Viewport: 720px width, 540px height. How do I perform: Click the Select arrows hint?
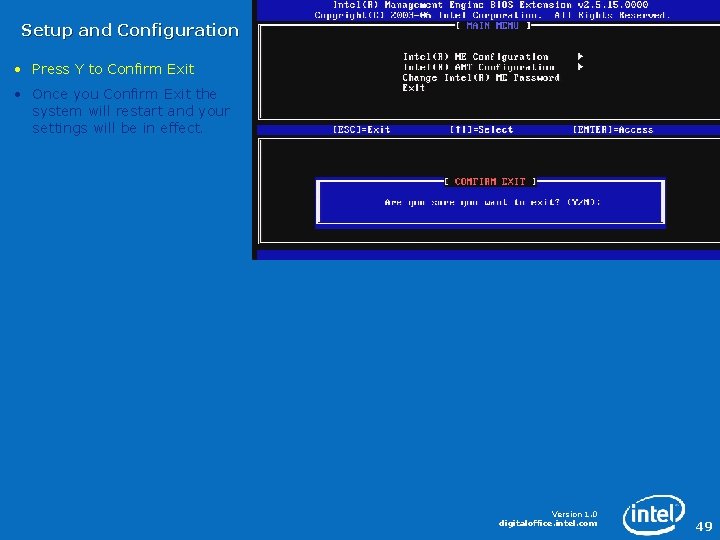pos(481,130)
